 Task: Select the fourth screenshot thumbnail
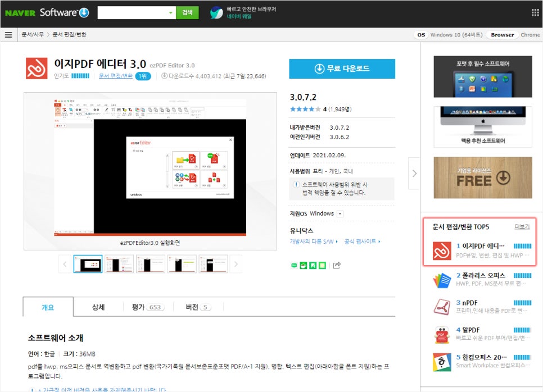pyautogui.click(x=182, y=265)
